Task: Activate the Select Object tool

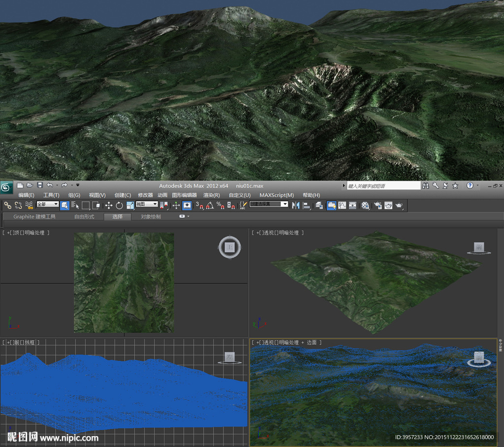Action: tap(64, 205)
